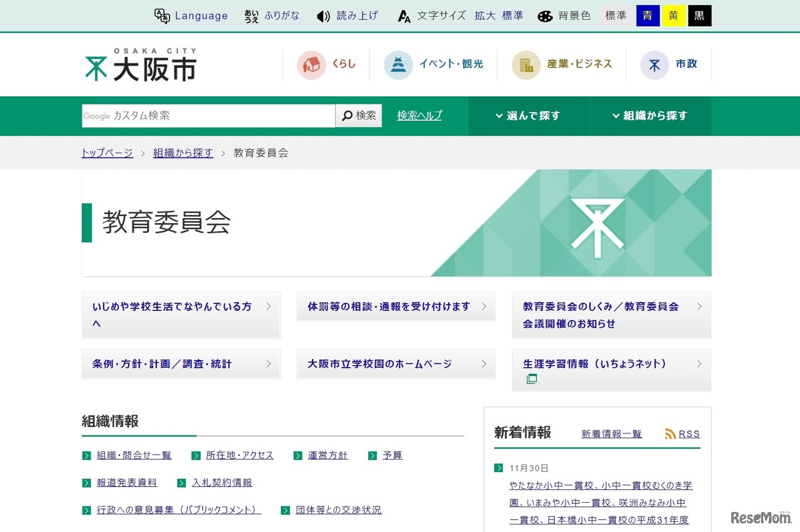
Task: Click the イベント・観光 castle icon
Action: point(398,64)
